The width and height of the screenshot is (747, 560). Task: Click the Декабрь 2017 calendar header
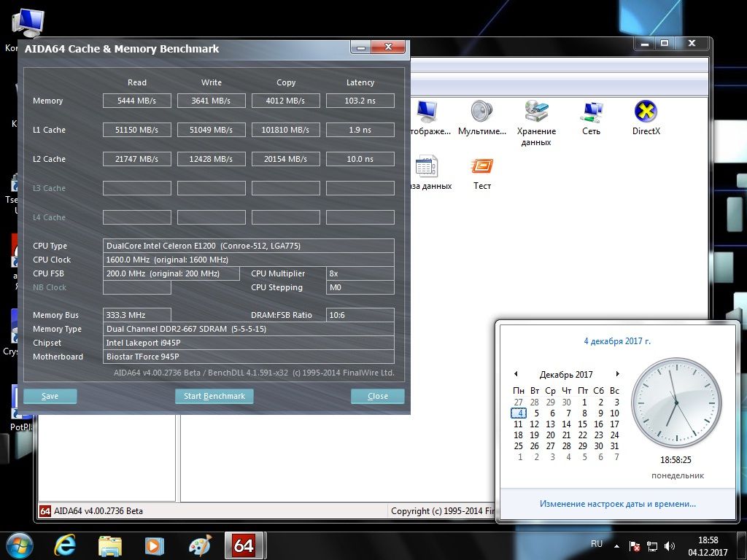coord(566,374)
